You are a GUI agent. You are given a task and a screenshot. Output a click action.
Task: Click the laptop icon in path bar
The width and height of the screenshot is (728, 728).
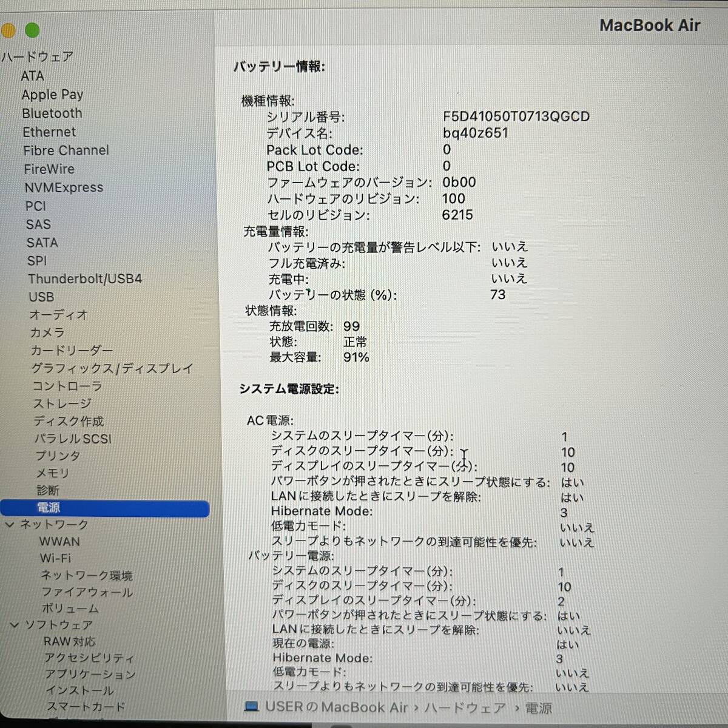tap(251, 707)
